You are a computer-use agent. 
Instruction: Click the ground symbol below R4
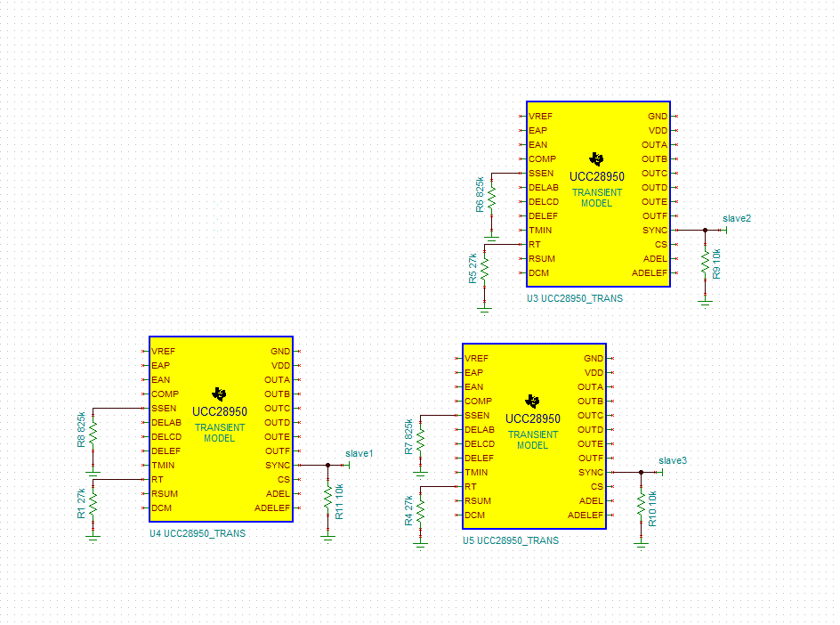click(421, 546)
